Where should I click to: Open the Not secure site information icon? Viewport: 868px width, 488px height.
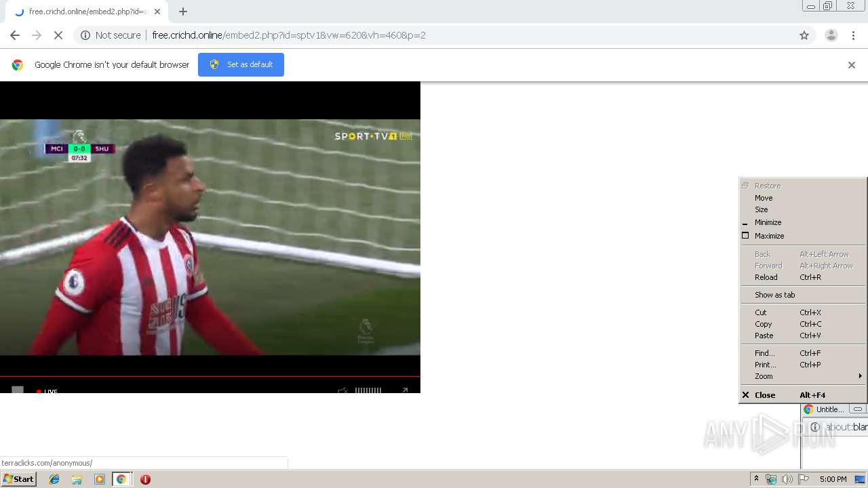click(x=85, y=35)
